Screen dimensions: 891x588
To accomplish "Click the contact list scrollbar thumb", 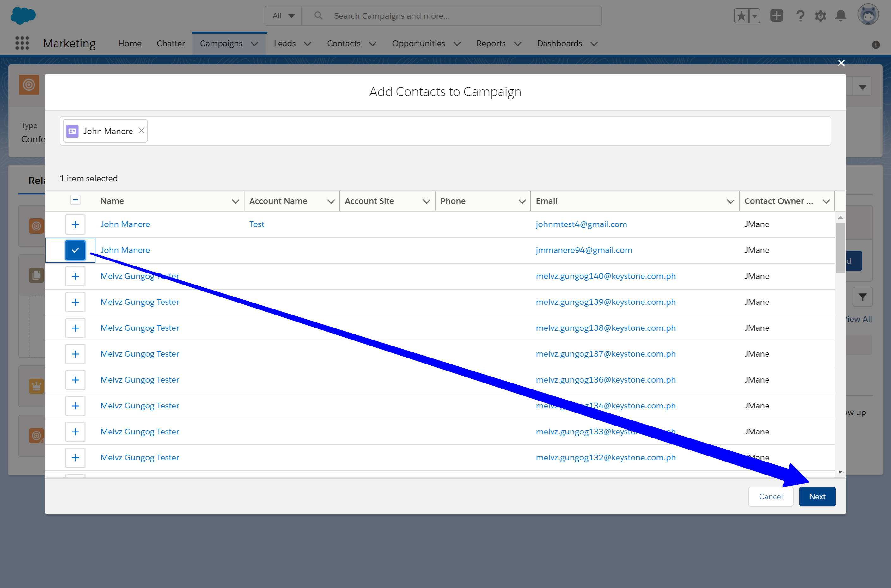I will pyautogui.click(x=840, y=248).
